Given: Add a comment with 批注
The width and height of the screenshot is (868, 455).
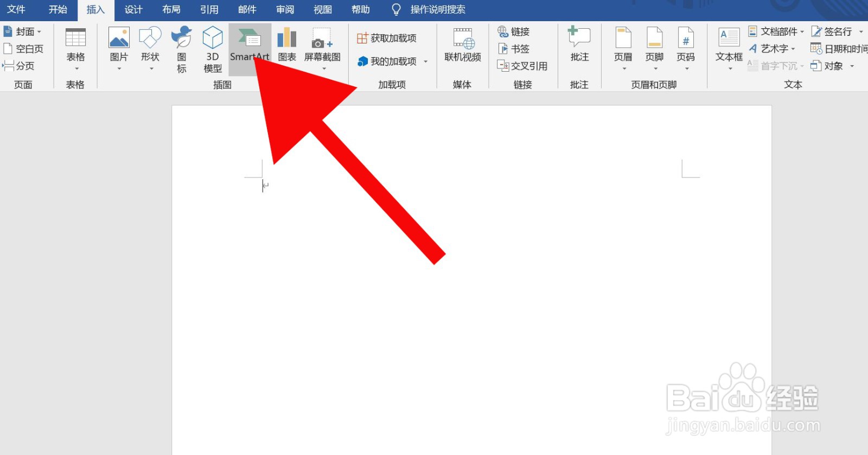Looking at the screenshot, I should (x=579, y=45).
